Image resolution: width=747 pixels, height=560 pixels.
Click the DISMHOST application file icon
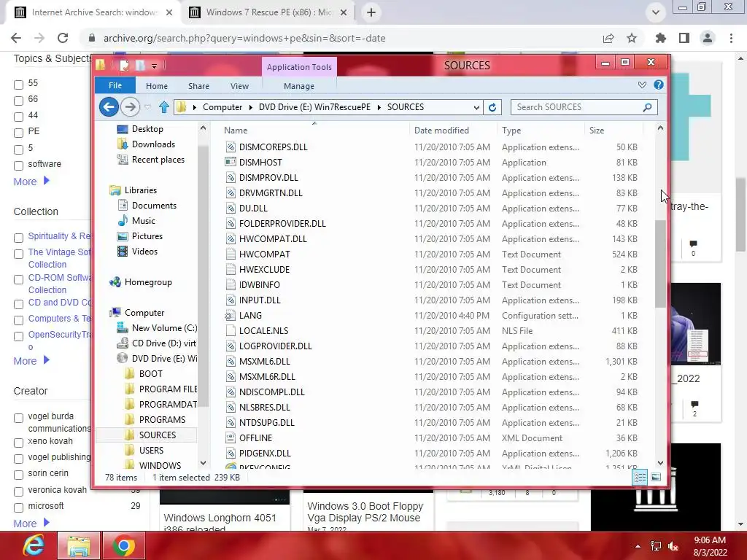pyautogui.click(x=231, y=163)
